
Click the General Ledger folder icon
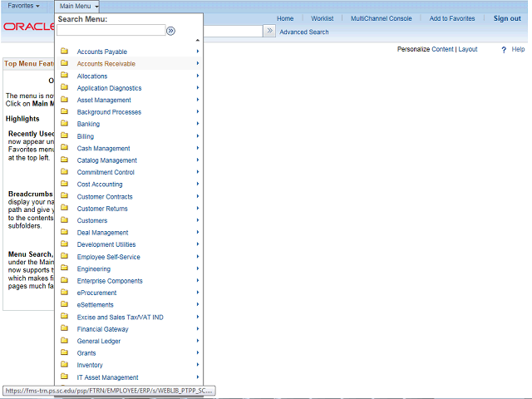tap(64, 341)
